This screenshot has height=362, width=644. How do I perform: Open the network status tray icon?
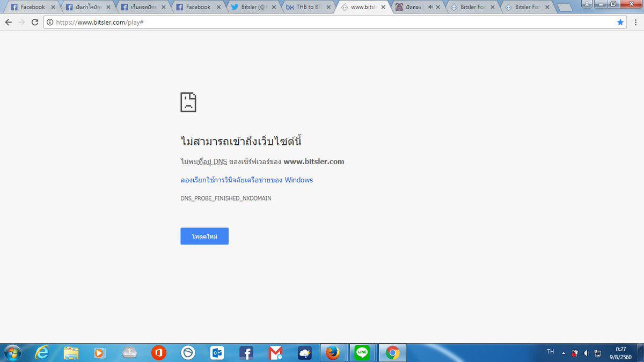coord(597,353)
